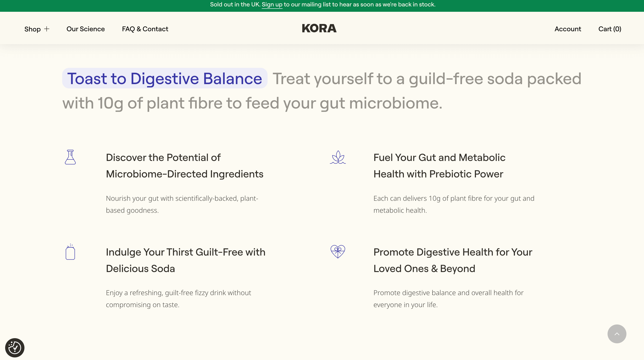
Task: Click the green sold out announcement banner
Action: pyautogui.click(x=322, y=6)
